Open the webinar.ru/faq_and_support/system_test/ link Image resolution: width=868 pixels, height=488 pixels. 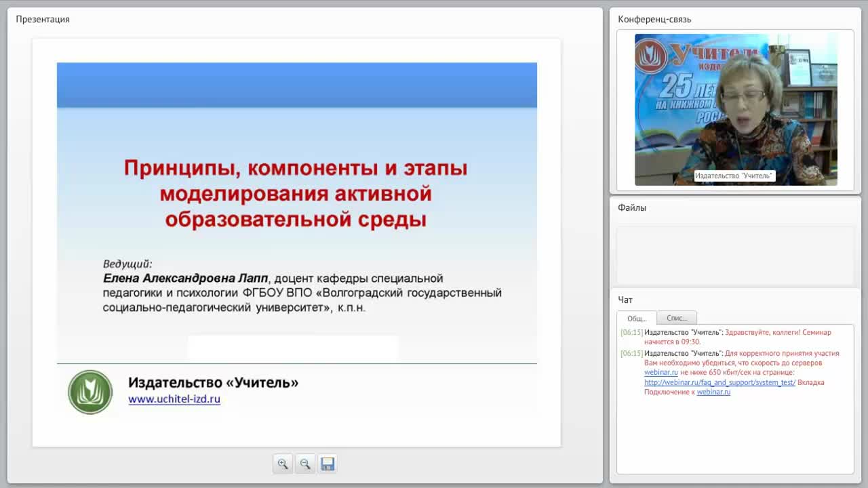[719, 382]
